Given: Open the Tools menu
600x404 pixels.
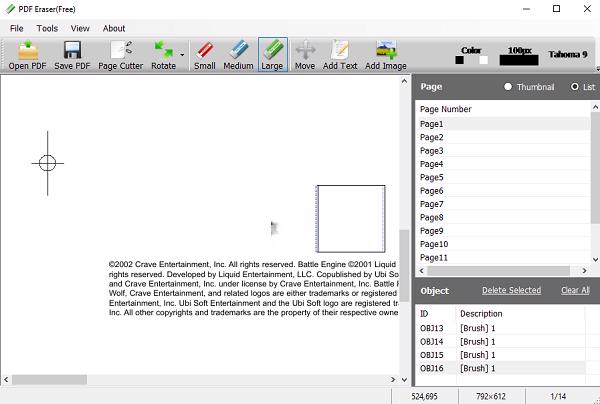Looking at the screenshot, I should [47, 29].
